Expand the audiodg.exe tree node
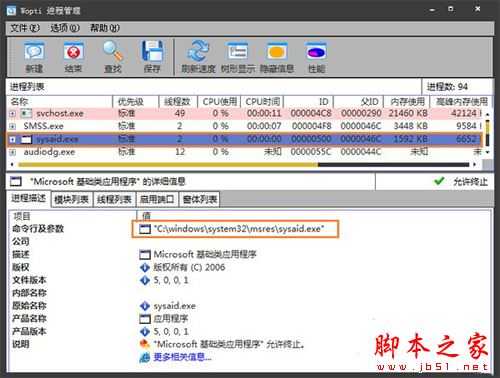Screen dimensions: 500x378 point(12,152)
